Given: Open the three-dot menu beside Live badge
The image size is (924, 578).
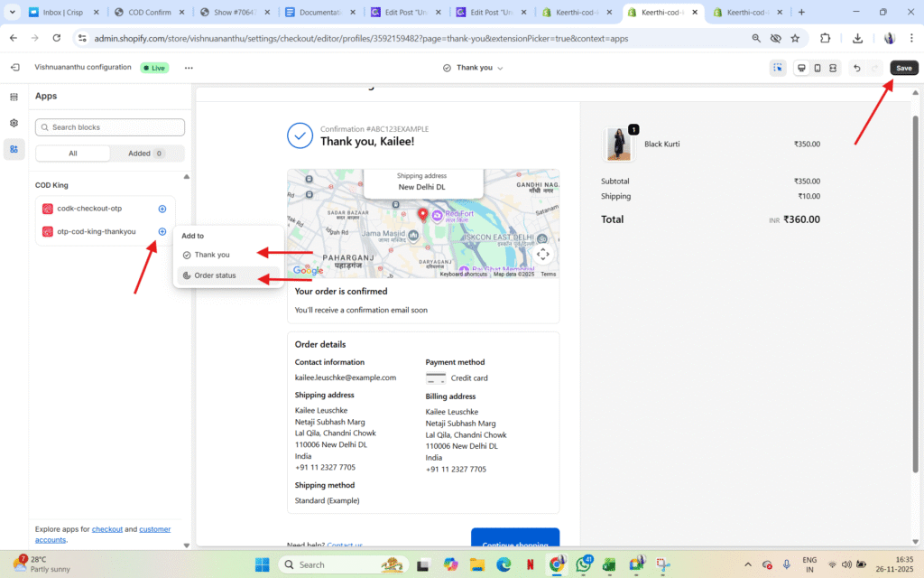Looking at the screenshot, I should pos(189,68).
